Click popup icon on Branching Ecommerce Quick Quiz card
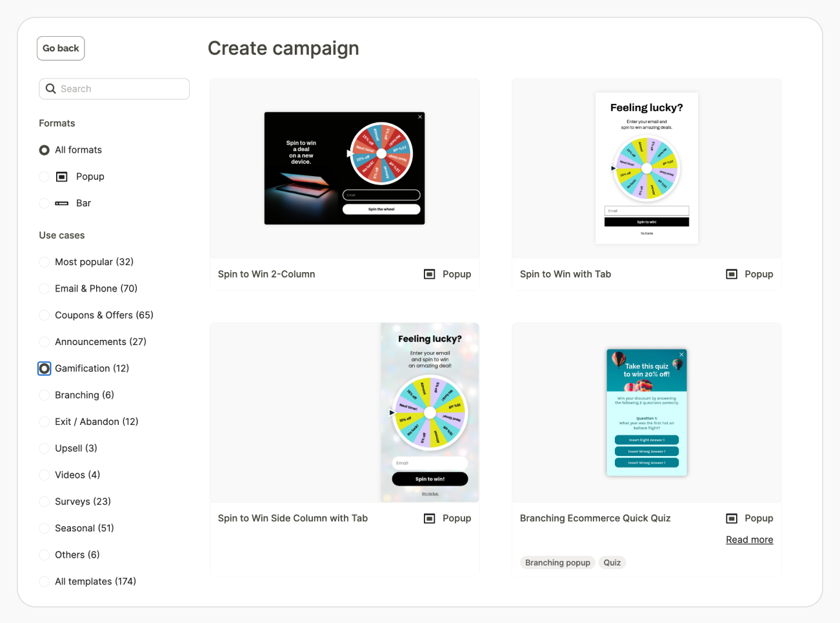This screenshot has height=623, width=840. pos(732,519)
